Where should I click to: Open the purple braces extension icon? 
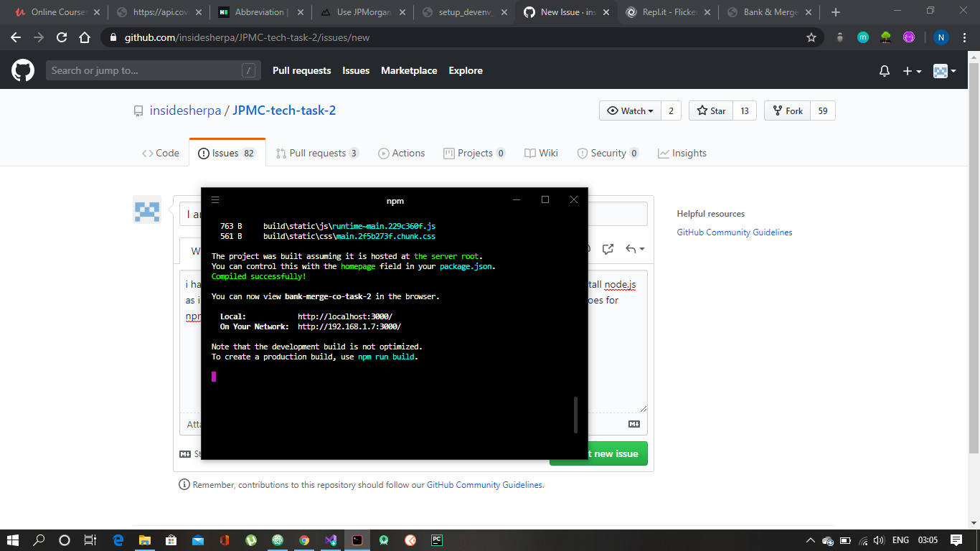tap(909, 37)
